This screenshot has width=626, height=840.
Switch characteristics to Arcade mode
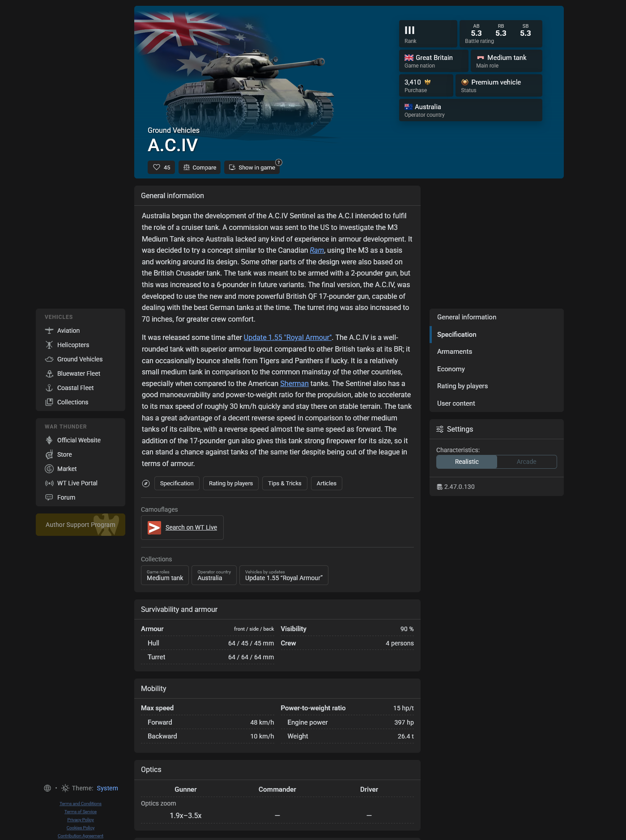(x=527, y=462)
